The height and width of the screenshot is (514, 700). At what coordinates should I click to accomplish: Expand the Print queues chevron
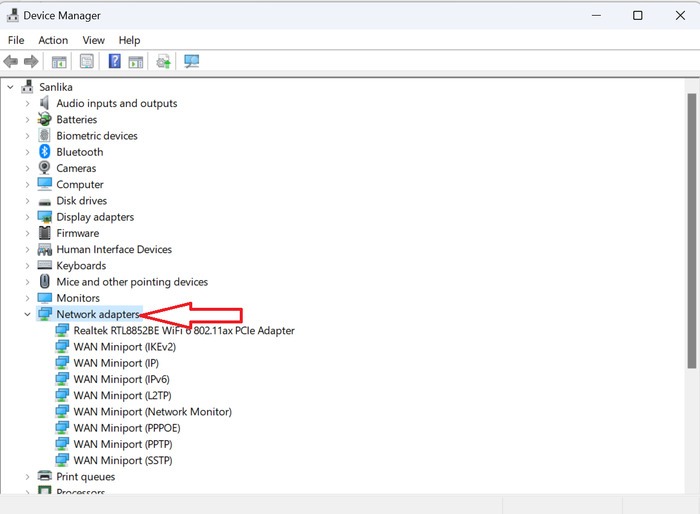pyautogui.click(x=27, y=477)
